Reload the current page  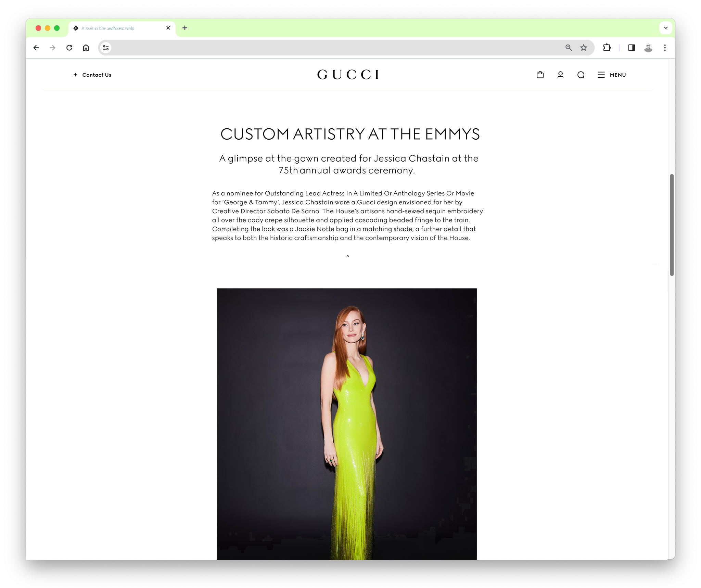[69, 48]
